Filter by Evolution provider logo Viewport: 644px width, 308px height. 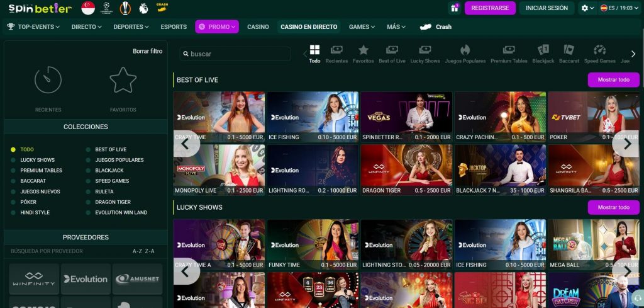(86, 279)
